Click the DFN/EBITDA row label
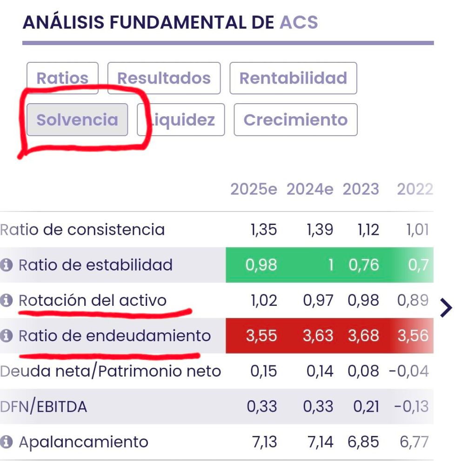Viewport: 455px width, 476px height. pyautogui.click(x=44, y=407)
